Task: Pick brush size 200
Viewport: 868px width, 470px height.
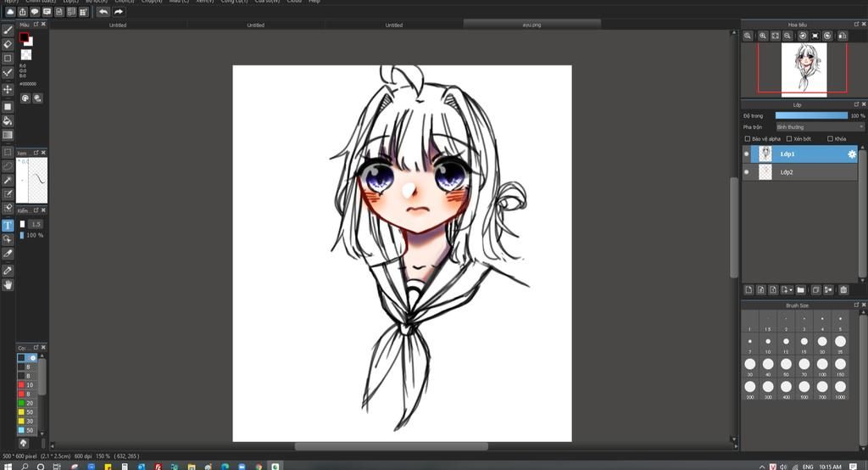Action: 749,388
